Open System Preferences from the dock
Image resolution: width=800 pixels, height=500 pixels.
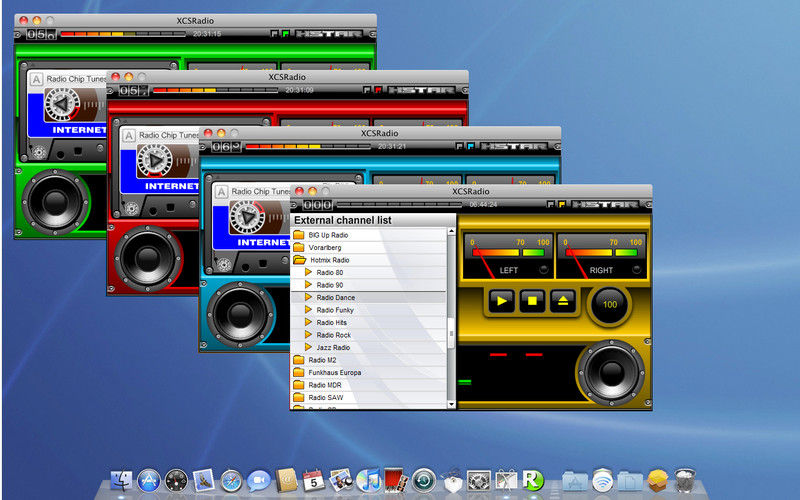pos(479,481)
